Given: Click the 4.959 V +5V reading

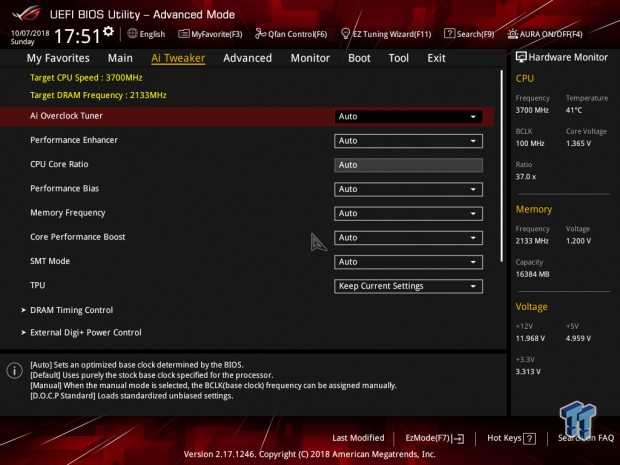Looking at the screenshot, I should [578, 338].
